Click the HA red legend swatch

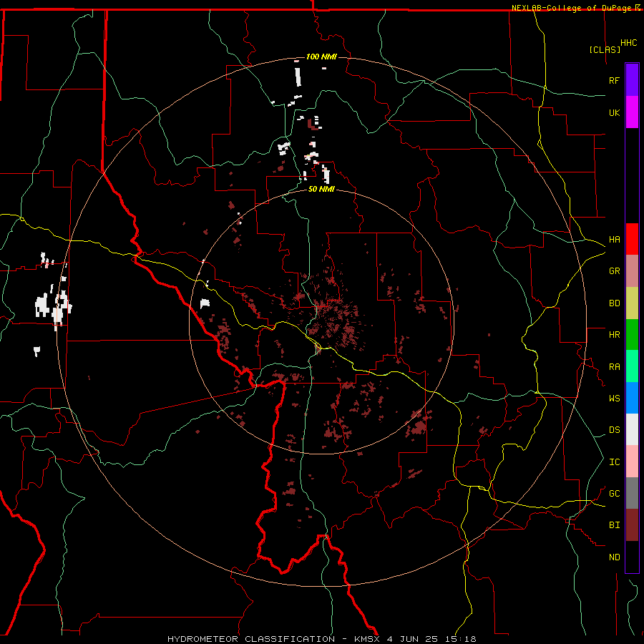(x=632, y=239)
